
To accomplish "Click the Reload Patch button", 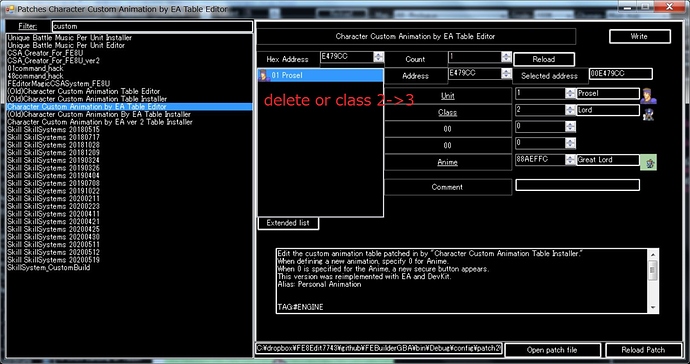I will (x=643, y=350).
